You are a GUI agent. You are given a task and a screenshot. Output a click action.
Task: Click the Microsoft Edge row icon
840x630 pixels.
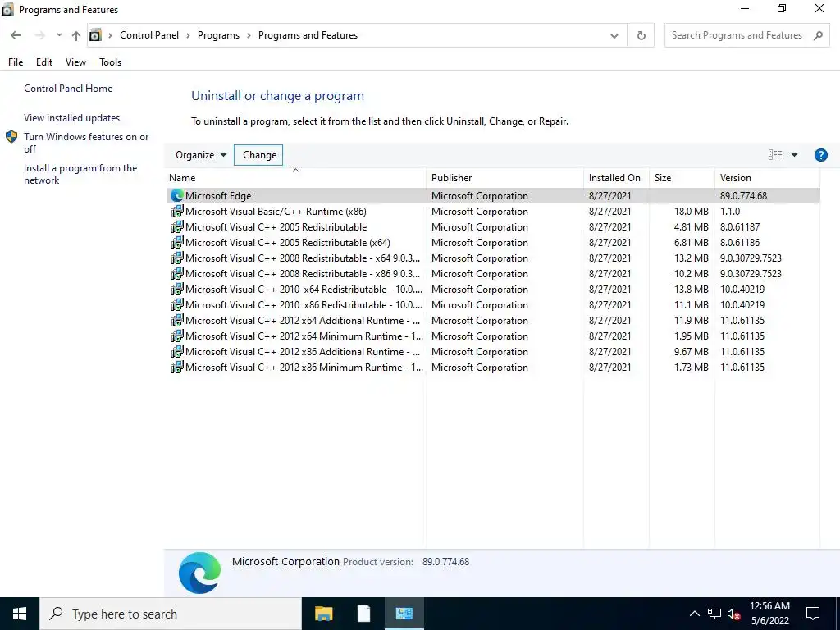point(177,195)
